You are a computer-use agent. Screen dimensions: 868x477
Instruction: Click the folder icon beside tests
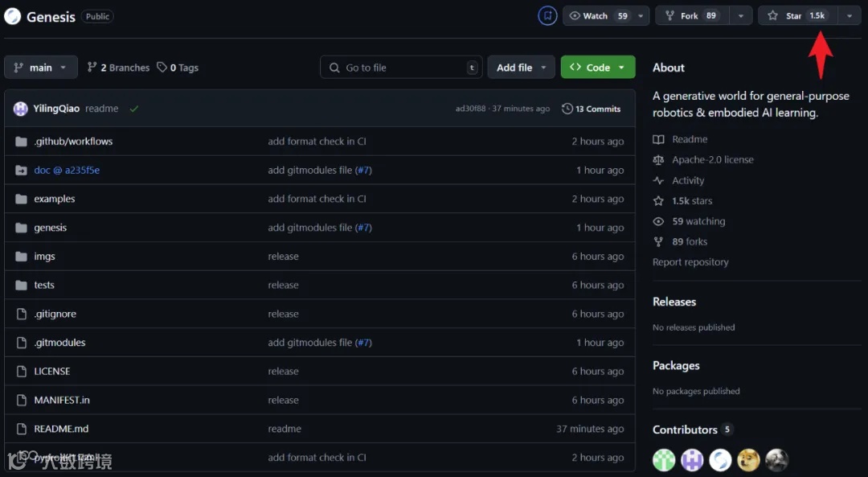21,286
